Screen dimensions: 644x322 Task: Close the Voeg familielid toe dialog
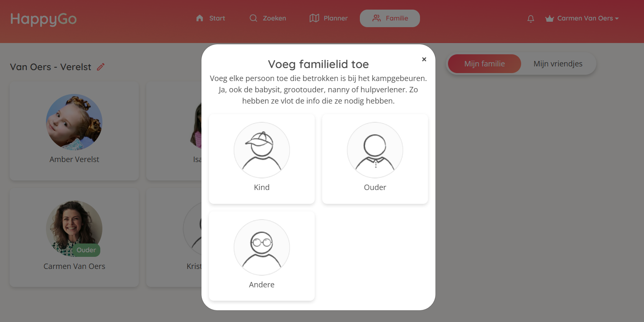424,59
